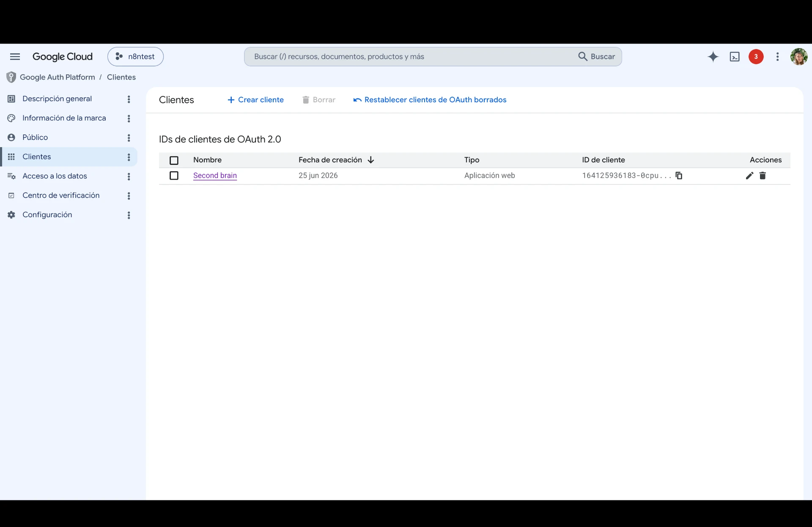Open more options for Clientes
This screenshot has width=812, height=527.
point(129,157)
